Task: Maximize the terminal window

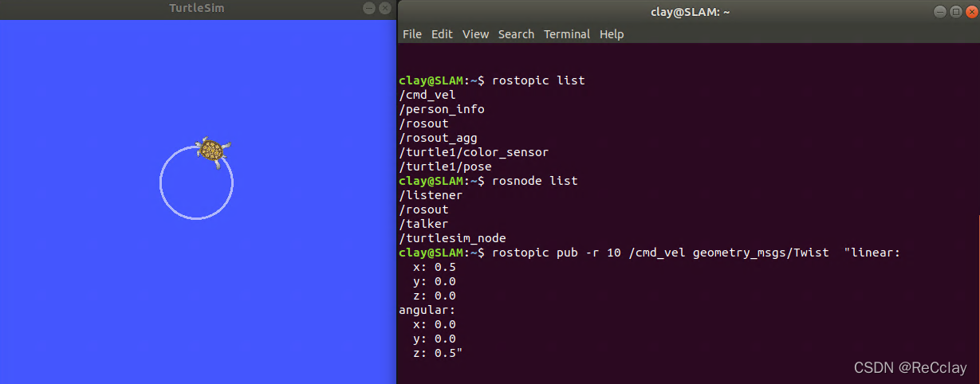Action: pyautogui.click(x=954, y=11)
